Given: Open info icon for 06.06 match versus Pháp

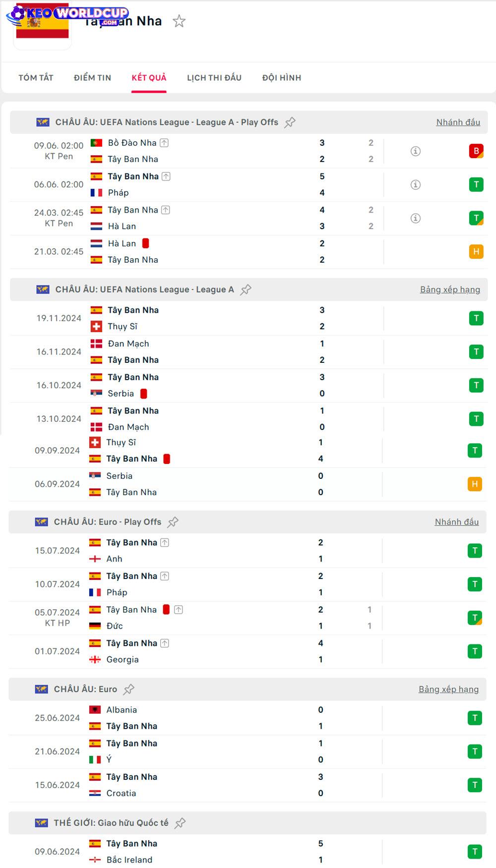Looking at the screenshot, I should click(416, 185).
